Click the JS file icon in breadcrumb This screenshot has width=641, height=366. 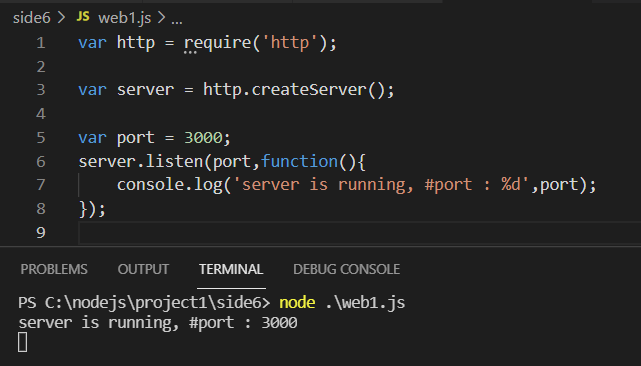83,17
